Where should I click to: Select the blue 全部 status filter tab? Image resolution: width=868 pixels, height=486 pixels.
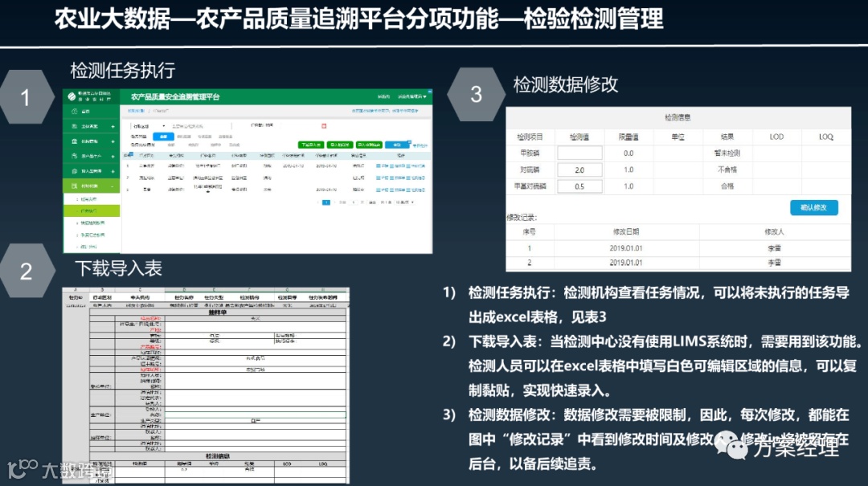click(163, 137)
